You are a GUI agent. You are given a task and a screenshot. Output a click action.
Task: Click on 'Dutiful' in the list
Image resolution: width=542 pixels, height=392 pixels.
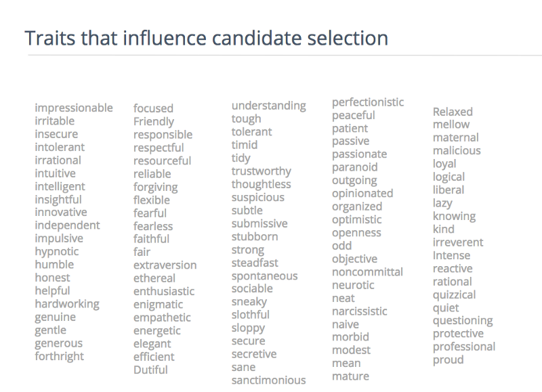click(x=150, y=370)
